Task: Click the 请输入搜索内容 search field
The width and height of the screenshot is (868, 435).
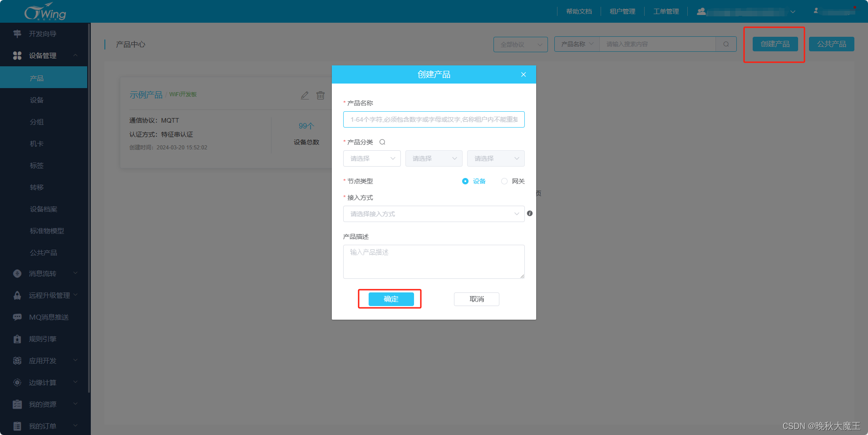Action: [x=657, y=44]
